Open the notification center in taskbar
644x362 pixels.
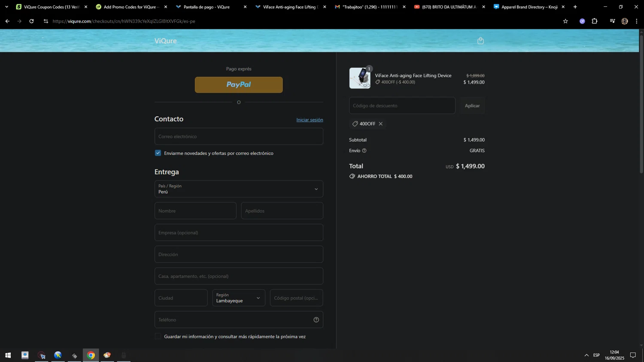coord(633,355)
